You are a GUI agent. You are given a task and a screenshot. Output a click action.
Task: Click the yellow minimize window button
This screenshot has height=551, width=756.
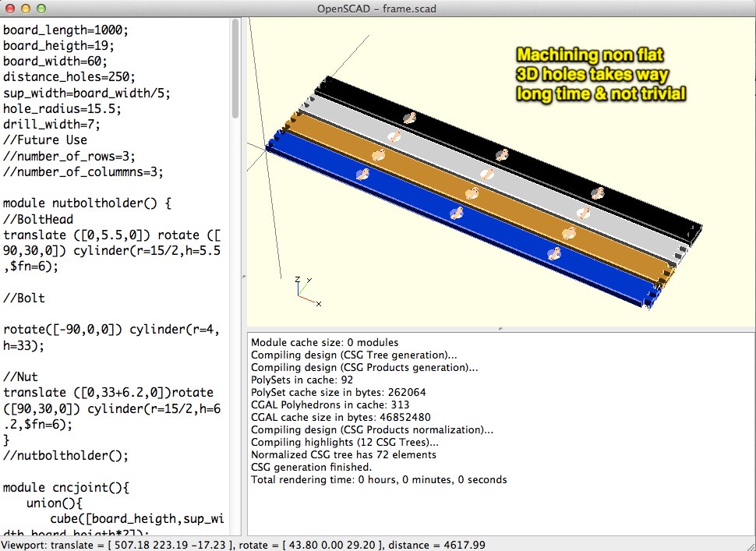[26, 9]
